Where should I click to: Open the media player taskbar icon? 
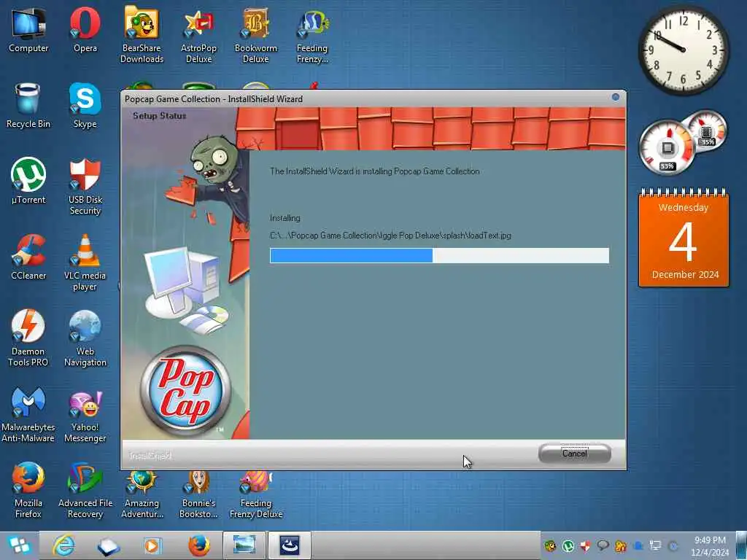click(x=152, y=545)
